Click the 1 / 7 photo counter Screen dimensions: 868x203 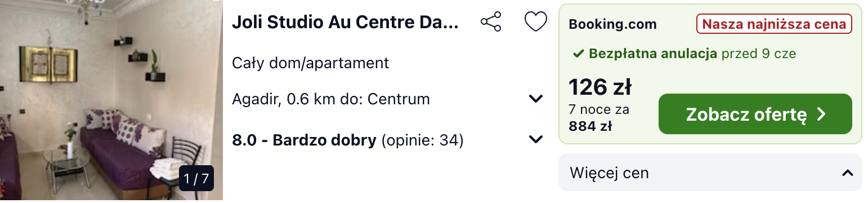196,179
